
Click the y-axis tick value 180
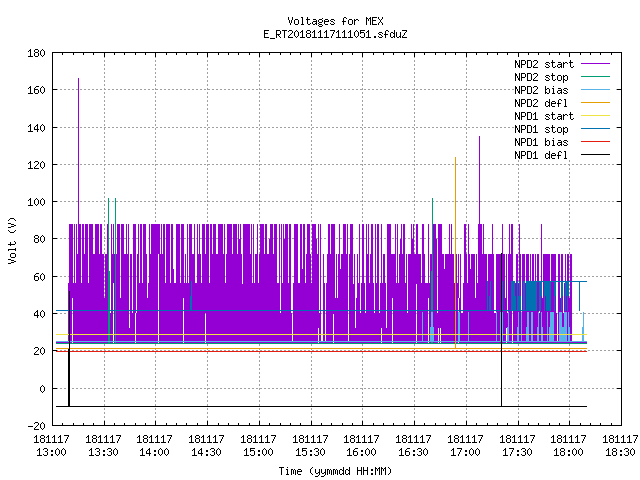pos(36,53)
